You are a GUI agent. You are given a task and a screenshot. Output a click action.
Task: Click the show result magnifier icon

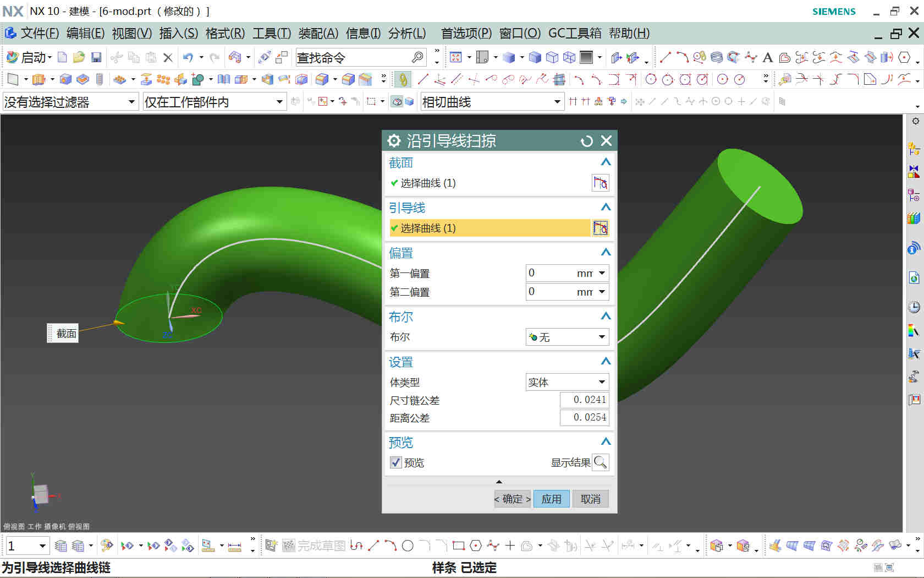click(x=600, y=462)
